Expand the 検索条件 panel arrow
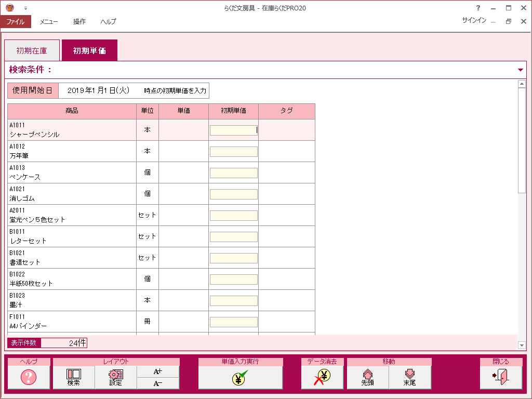This screenshot has width=532, height=399. 521,70
